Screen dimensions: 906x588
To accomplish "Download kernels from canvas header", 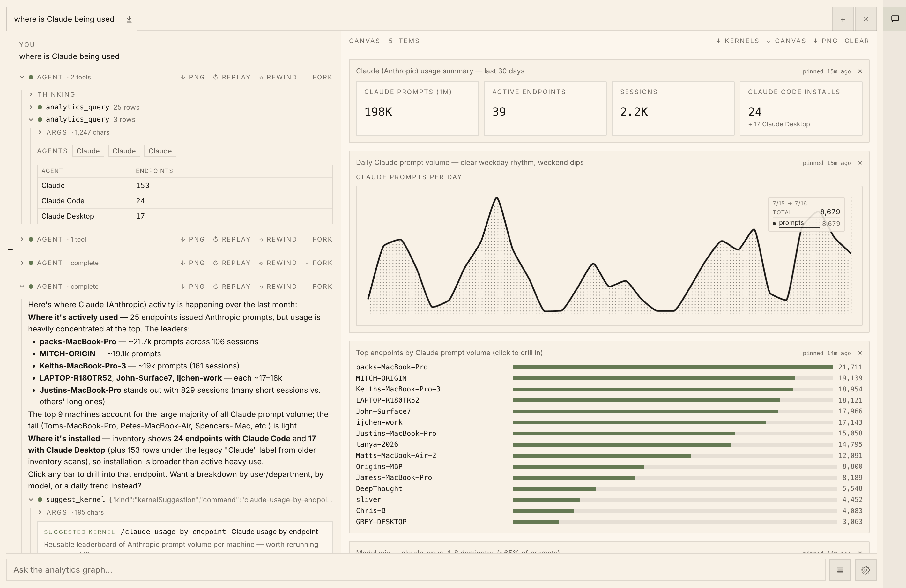I will click(x=737, y=41).
